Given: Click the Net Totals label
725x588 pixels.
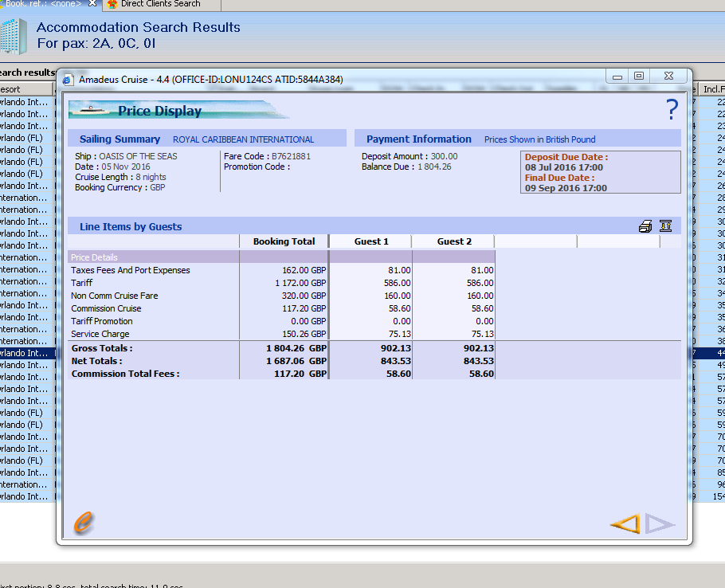Looking at the screenshot, I should tap(96, 361).
